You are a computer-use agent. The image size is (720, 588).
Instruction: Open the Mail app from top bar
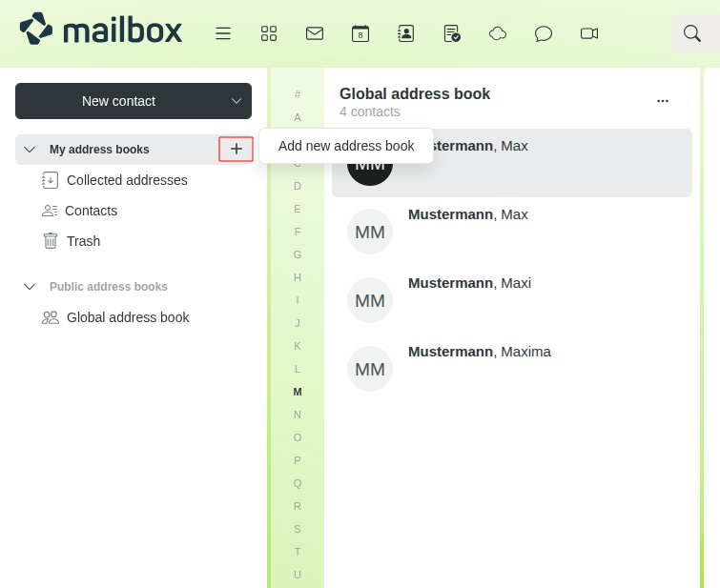[x=315, y=33]
